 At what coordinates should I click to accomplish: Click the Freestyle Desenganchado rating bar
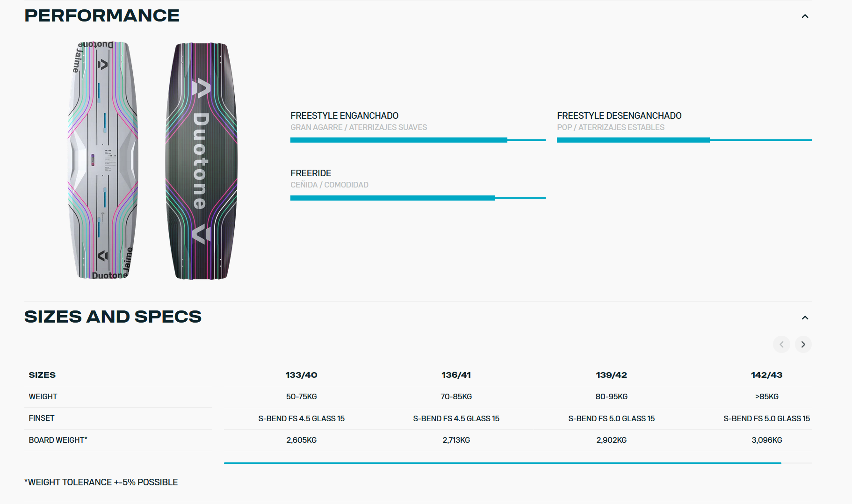coord(684,140)
